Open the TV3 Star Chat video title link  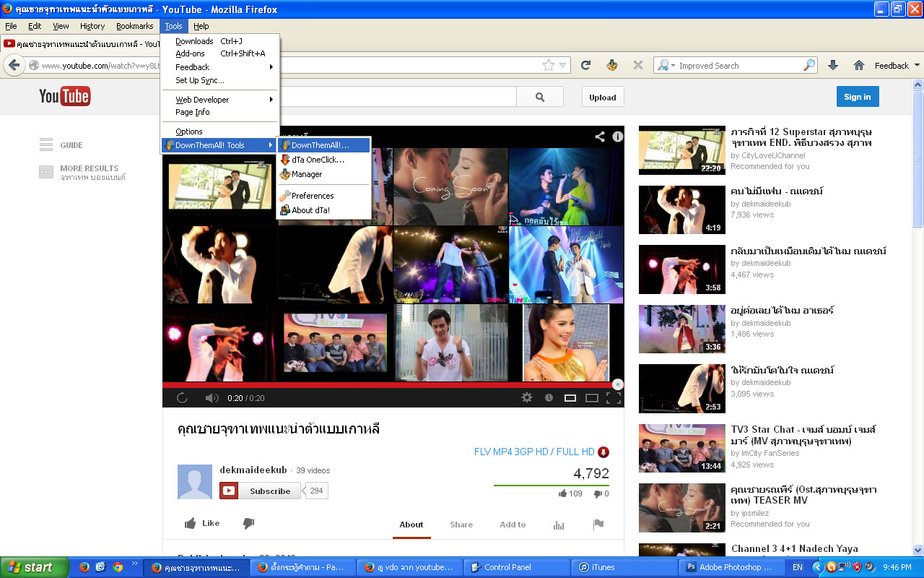(803, 435)
